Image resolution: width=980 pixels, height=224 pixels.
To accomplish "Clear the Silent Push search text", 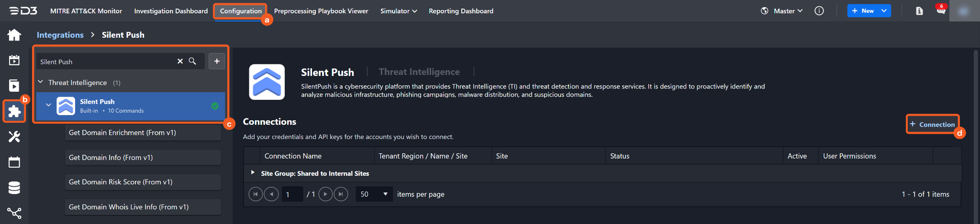I will click(180, 61).
